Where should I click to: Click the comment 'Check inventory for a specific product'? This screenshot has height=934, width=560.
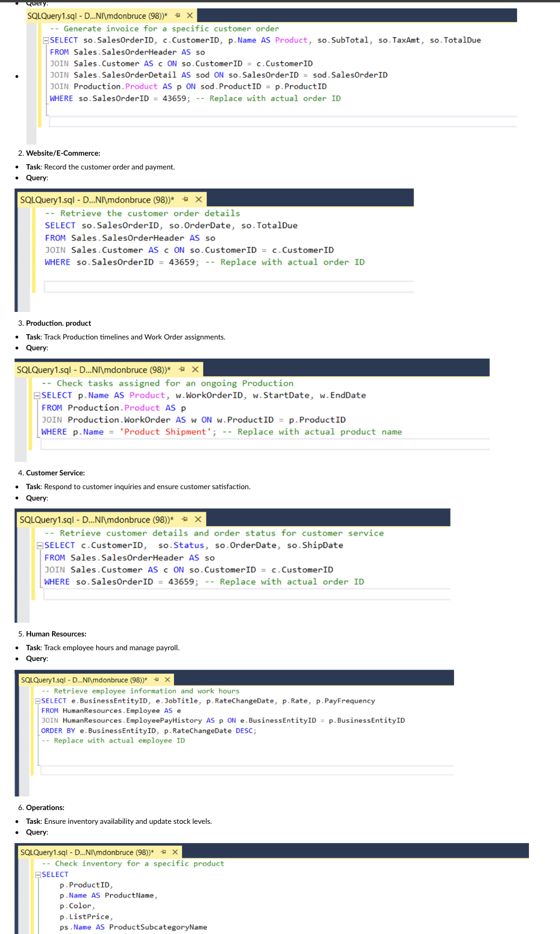(x=133, y=863)
